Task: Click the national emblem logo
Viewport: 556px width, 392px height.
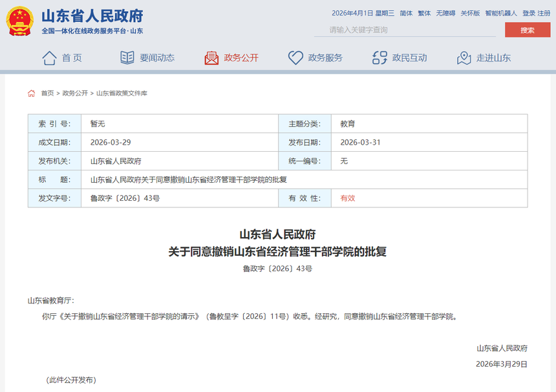Action: click(20, 21)
